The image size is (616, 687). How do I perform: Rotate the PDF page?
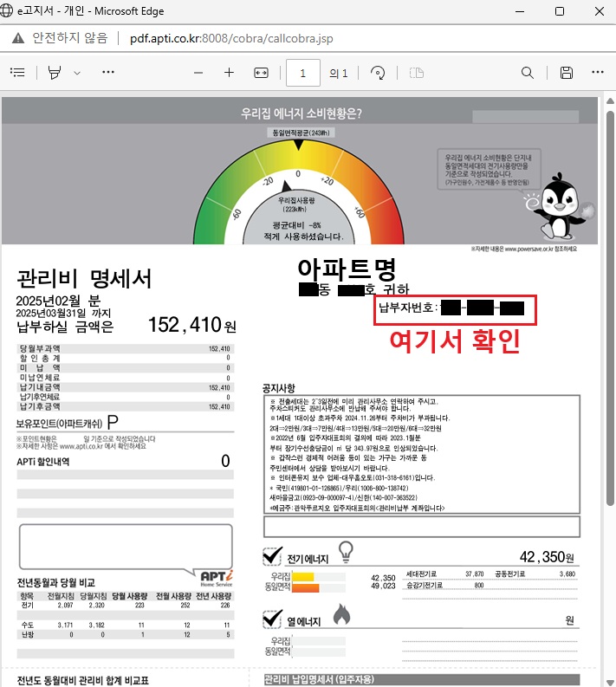coord(378,73)
